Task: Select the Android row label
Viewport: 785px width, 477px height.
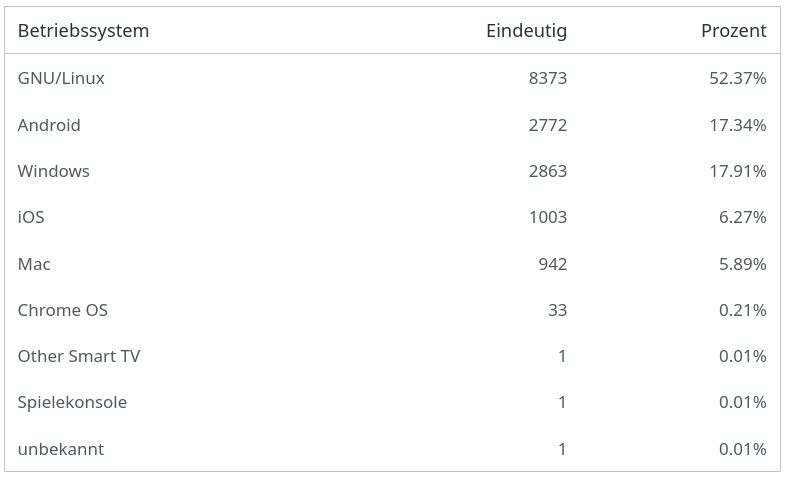Action: [49, 125]
